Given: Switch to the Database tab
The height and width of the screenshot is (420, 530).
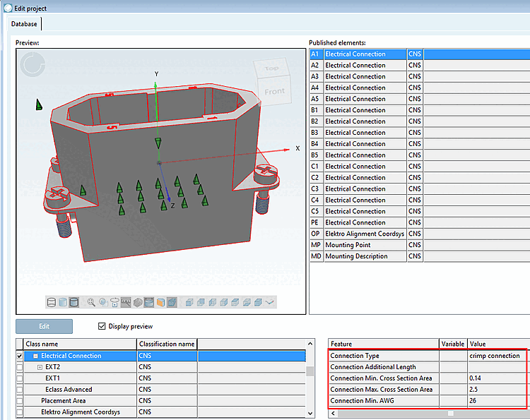Looking at the screenshot, I should coord(25,24).
